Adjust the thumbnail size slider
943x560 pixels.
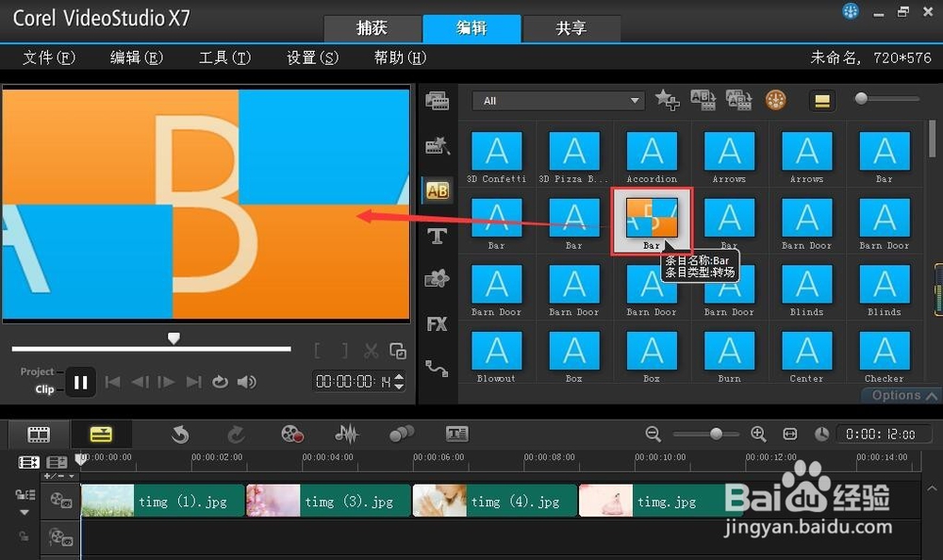[x=861, y=99]
